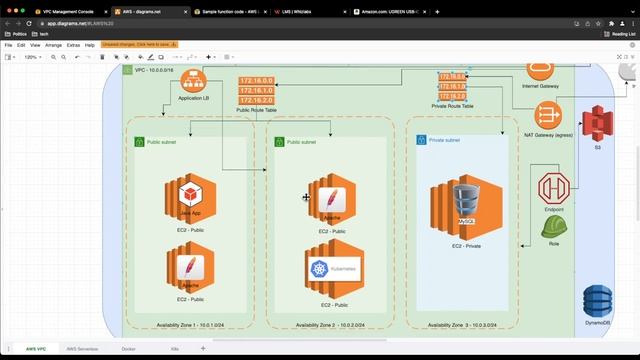Viewport: 640px width, 360px height.
Task: Switch to LMS | Whizlabs browser tab
Action: pyautogui.click(x=310, y=12)
